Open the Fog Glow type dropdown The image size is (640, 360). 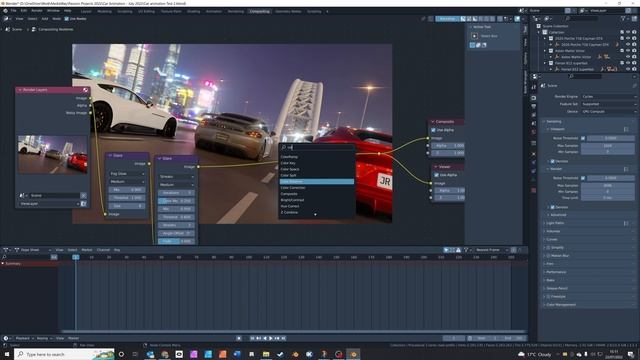(127, 173)
